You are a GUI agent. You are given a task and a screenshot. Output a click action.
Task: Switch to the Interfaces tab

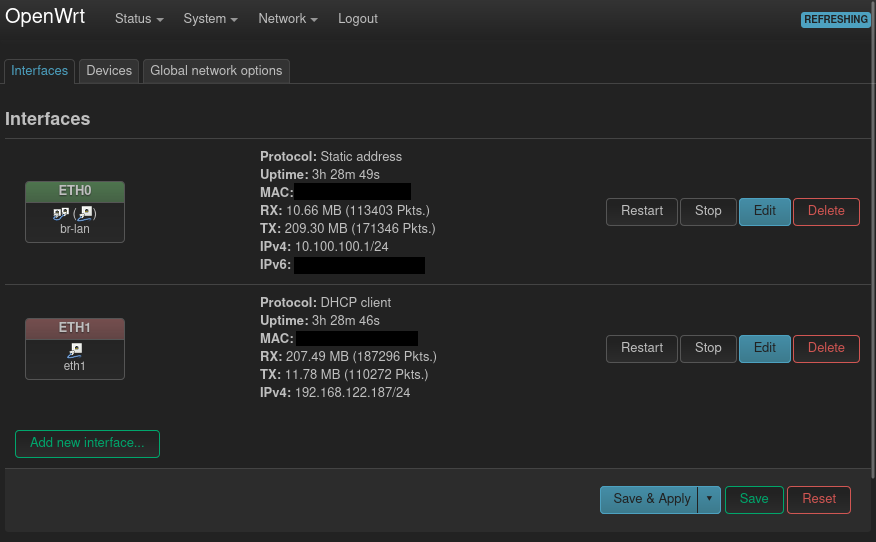pyautogui.click(x=39, y=71)
